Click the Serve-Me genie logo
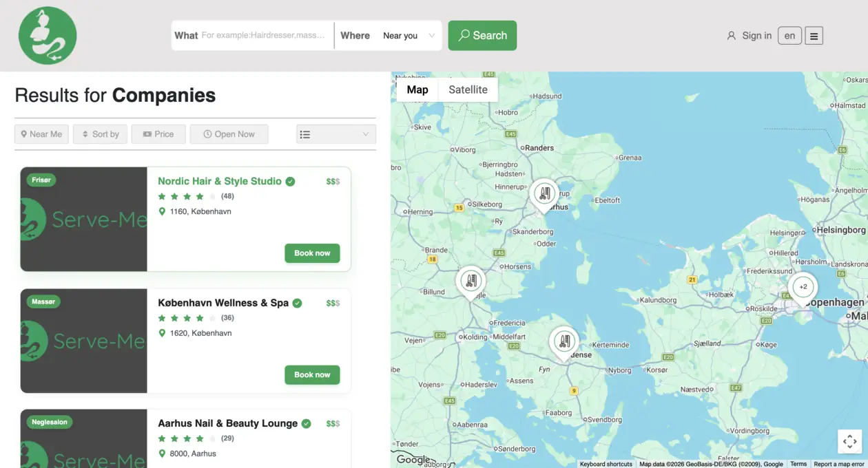Screen dimensions: 868x468 48,35
